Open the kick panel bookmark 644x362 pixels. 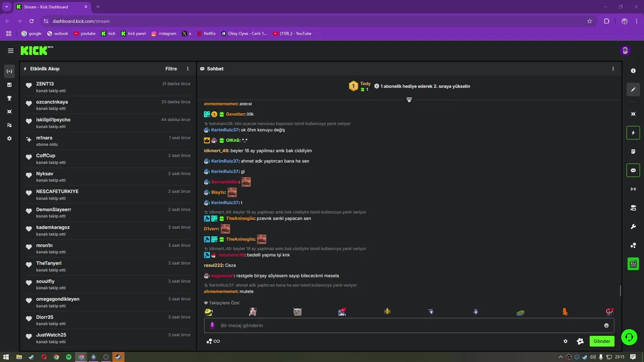pos(133,34)
